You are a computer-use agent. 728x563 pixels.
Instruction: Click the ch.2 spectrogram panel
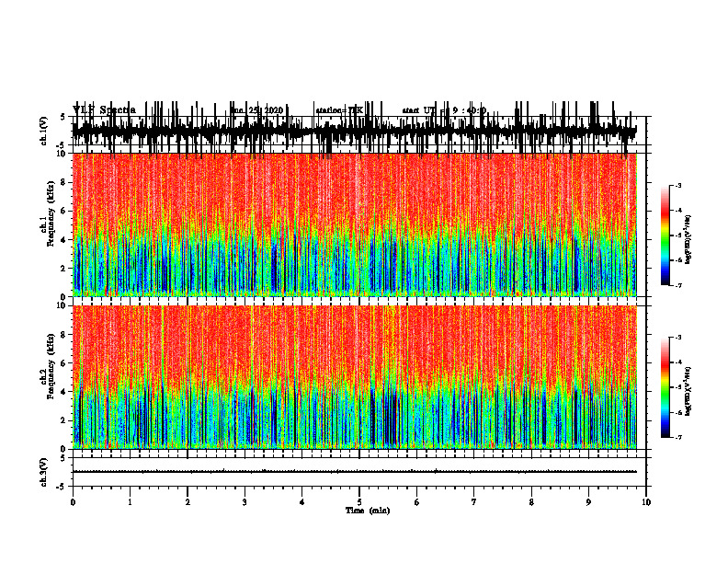354,377
